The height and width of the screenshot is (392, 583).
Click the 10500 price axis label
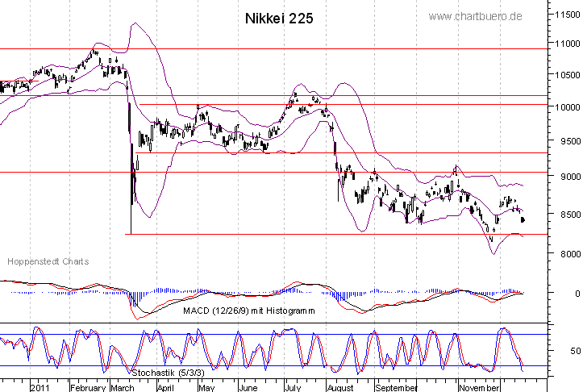pos(568,75)
